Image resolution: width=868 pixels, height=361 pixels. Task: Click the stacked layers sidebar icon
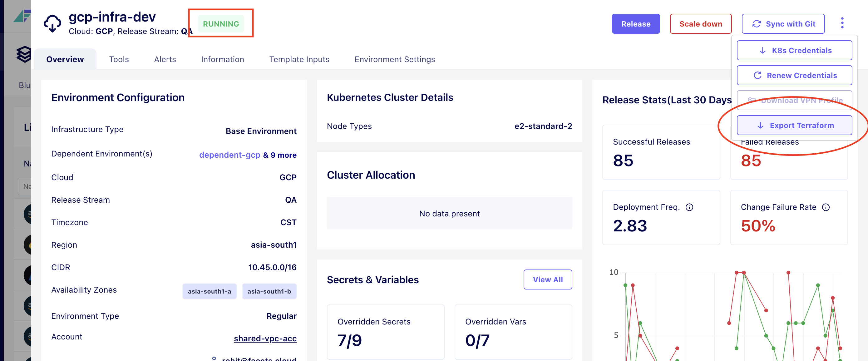(24, 54)
